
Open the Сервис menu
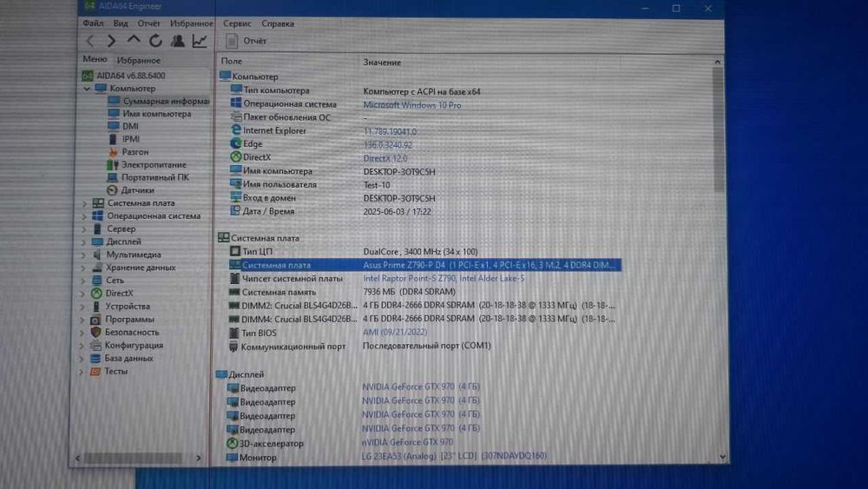tap(237, 23)
